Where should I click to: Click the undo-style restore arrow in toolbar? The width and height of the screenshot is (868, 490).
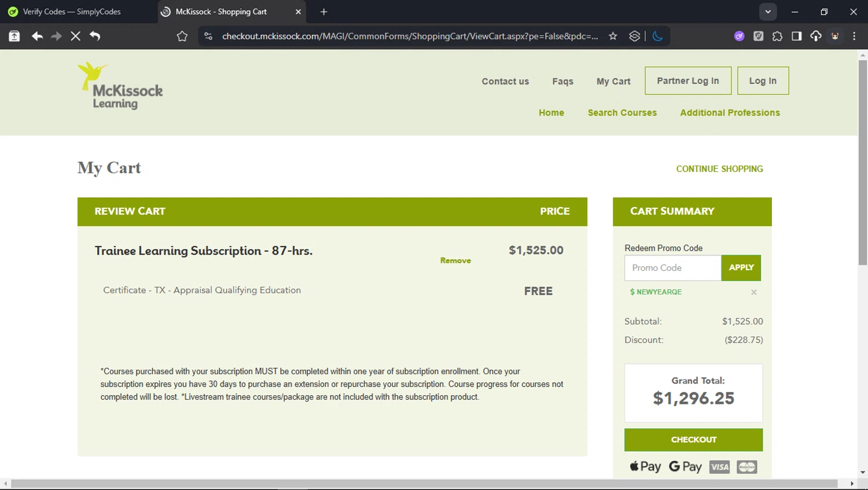pyautogui.click(x=95, y=36)
